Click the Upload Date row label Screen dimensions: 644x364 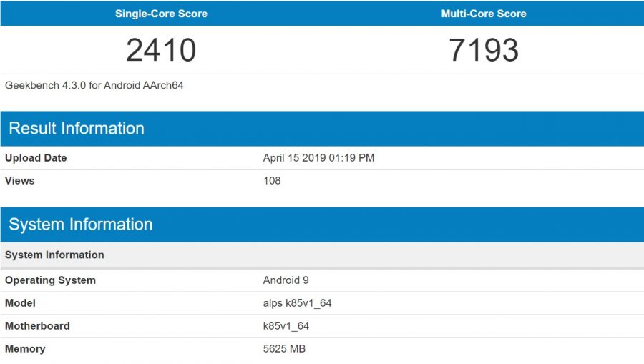pos(36,158)
